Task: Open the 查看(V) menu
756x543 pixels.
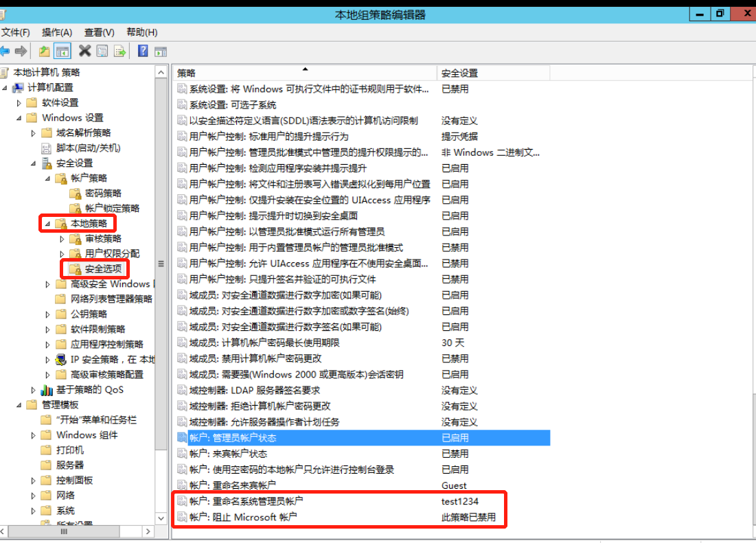Action: [x=99, y=32]
